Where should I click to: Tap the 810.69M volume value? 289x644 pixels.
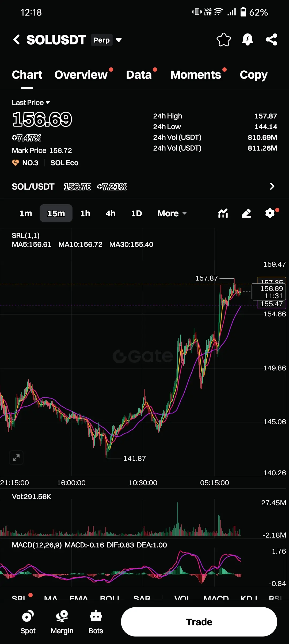point(263,137)
